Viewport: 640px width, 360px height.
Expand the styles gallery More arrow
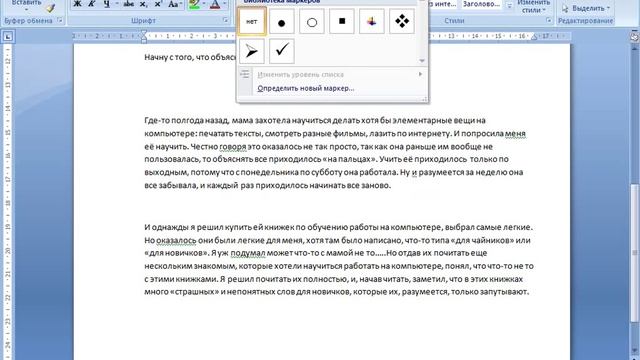509,6
